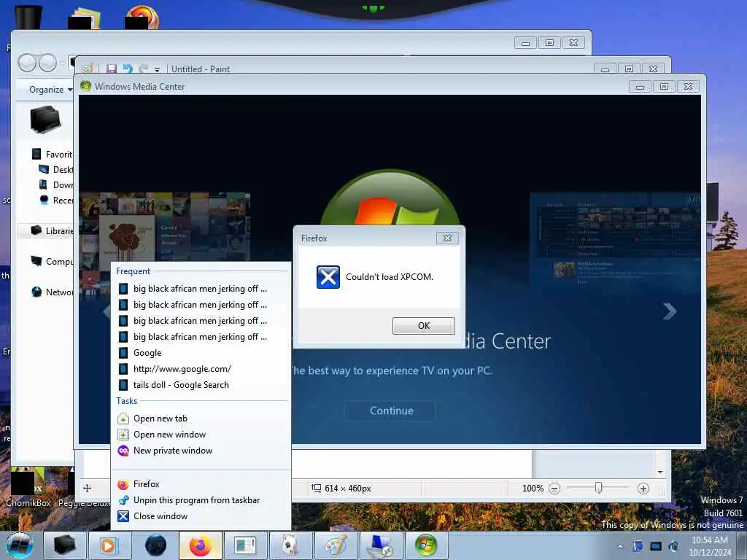Screen dimensions: 747x560
Task: Launch Firefox from jump list bottom
Action: 200,484
